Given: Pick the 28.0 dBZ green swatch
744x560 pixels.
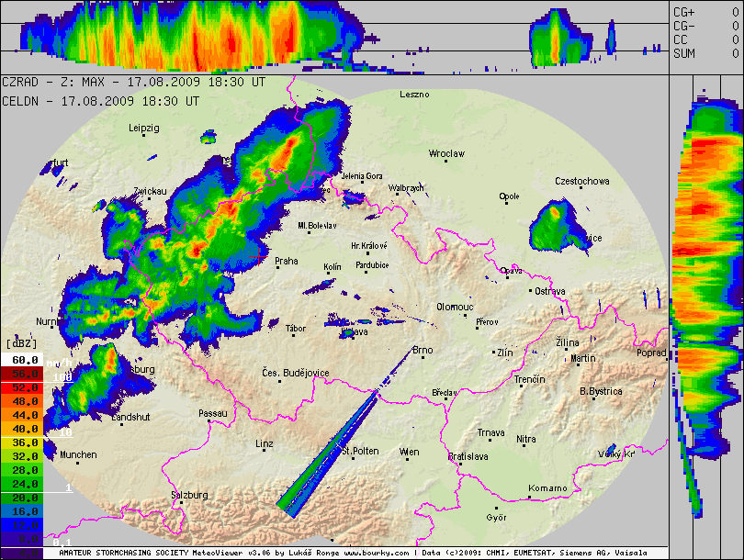Looking at the screenshot, I should pyautogui.click(x=22, y=470).
